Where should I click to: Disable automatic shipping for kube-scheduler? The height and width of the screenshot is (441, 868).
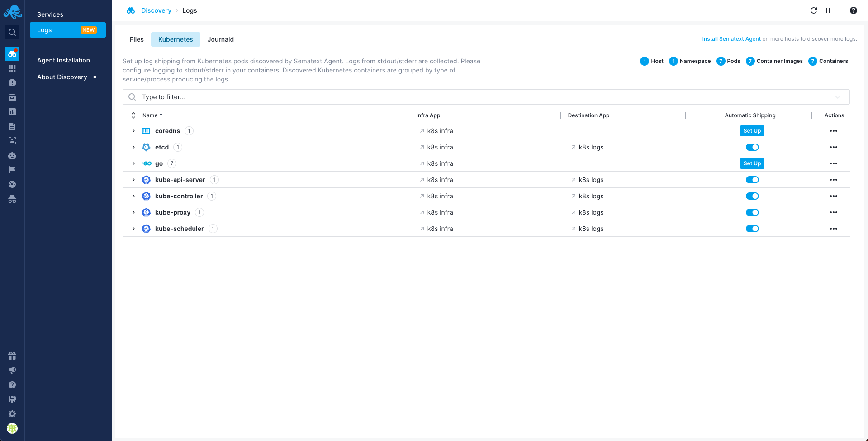coord(752,229)
